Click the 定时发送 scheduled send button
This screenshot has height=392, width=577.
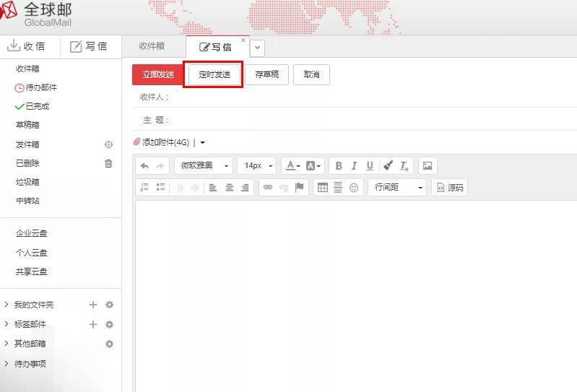pos(214,74)
